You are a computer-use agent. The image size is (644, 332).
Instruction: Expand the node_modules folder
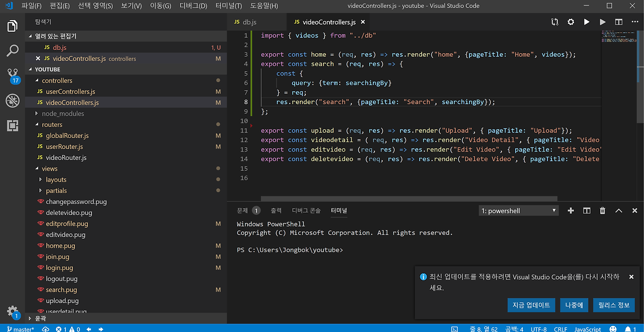pos(63,113)
